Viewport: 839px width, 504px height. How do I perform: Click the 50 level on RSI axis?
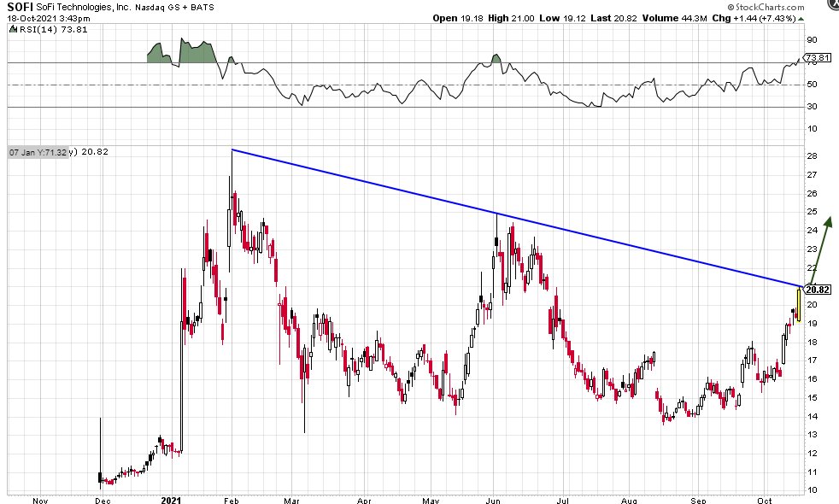pos(812,85)
